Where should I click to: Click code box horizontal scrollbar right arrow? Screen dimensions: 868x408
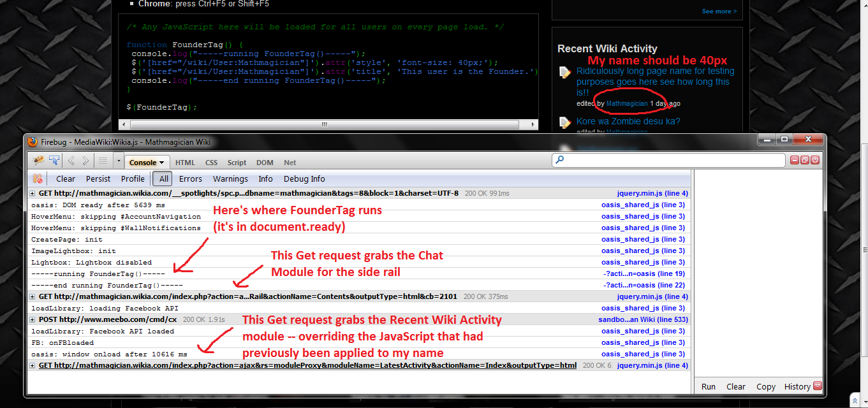coord(533,124)
